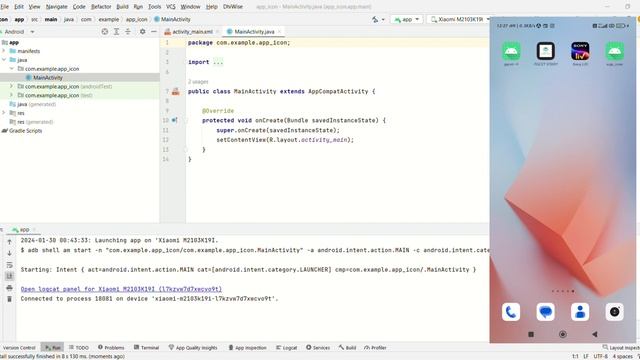The image size is (640, 360).
Task: Open the VCS menu
Action: click(171, 7)
